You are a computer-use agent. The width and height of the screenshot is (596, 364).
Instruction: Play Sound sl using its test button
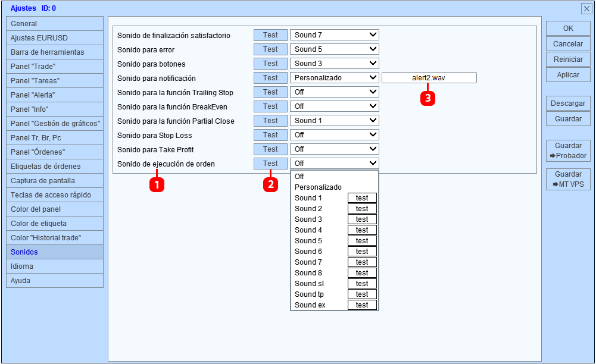tap(362, 284)
